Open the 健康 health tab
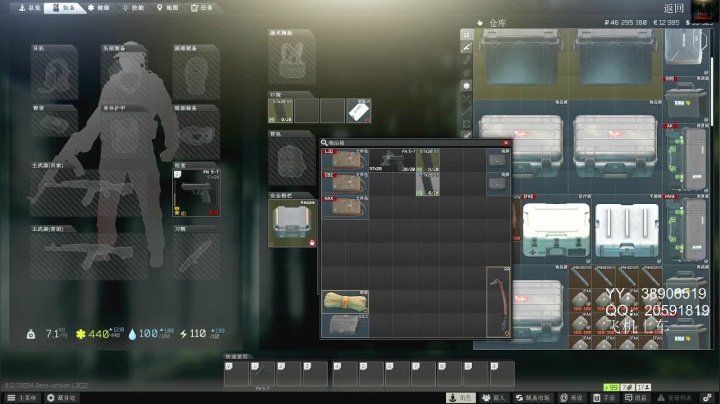Screen dimensions: 720x404 click(x=99, y=8)
